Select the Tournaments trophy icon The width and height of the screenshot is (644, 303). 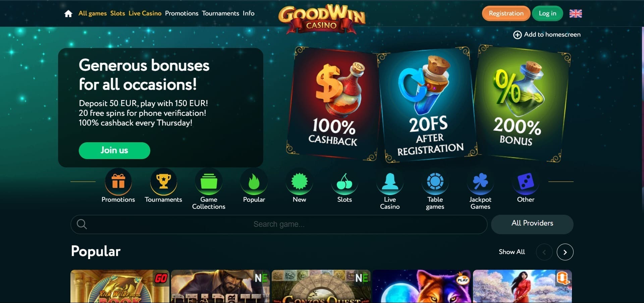163,182
